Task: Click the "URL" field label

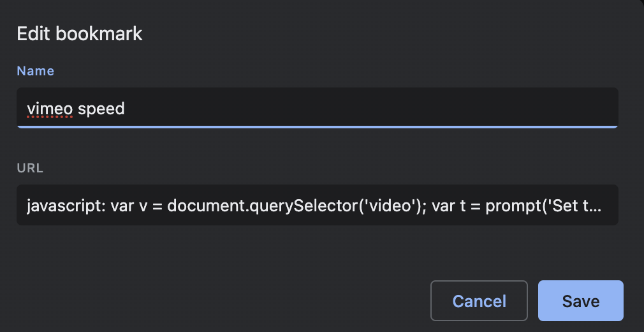Action: coord(30,169)
